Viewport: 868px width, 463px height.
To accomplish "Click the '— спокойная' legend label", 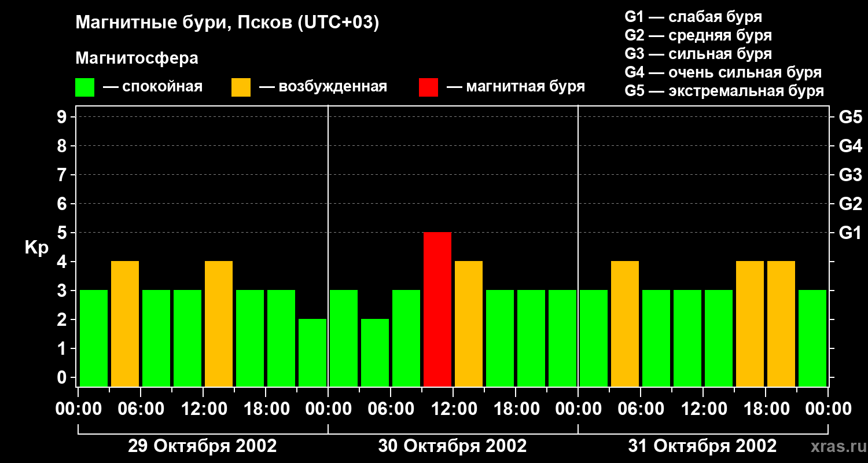I will [153, 87].
